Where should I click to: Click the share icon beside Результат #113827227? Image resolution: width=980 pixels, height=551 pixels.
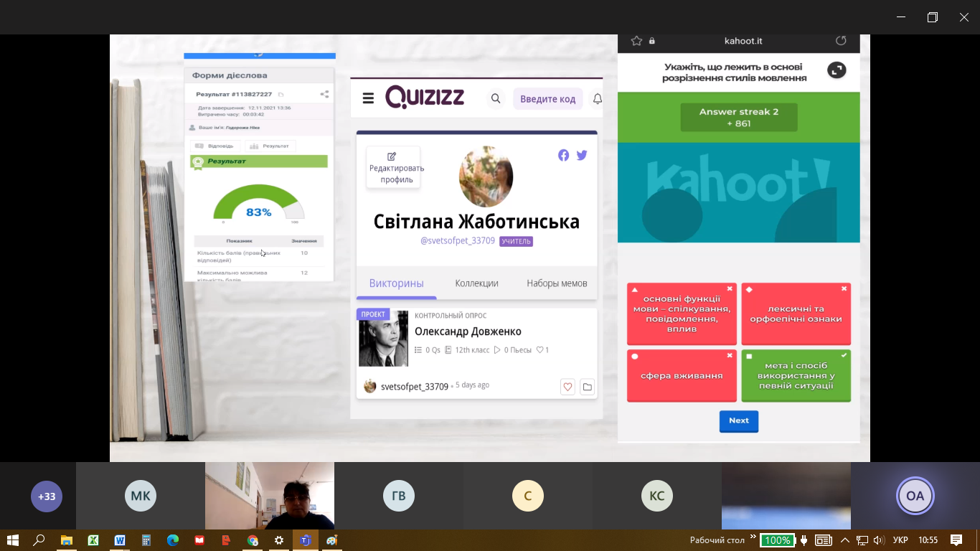coord(324,94)
